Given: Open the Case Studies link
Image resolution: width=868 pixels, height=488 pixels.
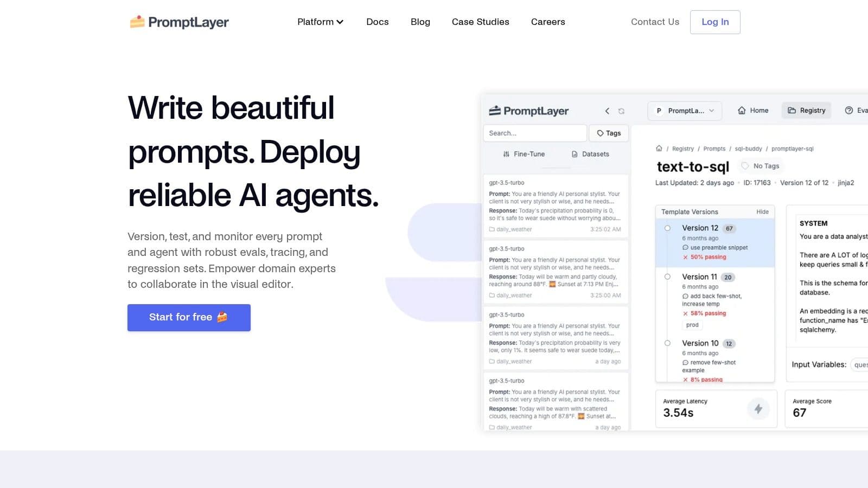Looking at the screenshot, I should (480, 22).
